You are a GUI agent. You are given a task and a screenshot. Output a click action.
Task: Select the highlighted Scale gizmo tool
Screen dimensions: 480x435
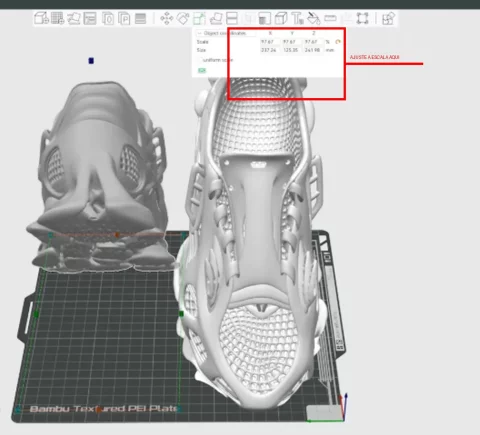coord(199,18)
